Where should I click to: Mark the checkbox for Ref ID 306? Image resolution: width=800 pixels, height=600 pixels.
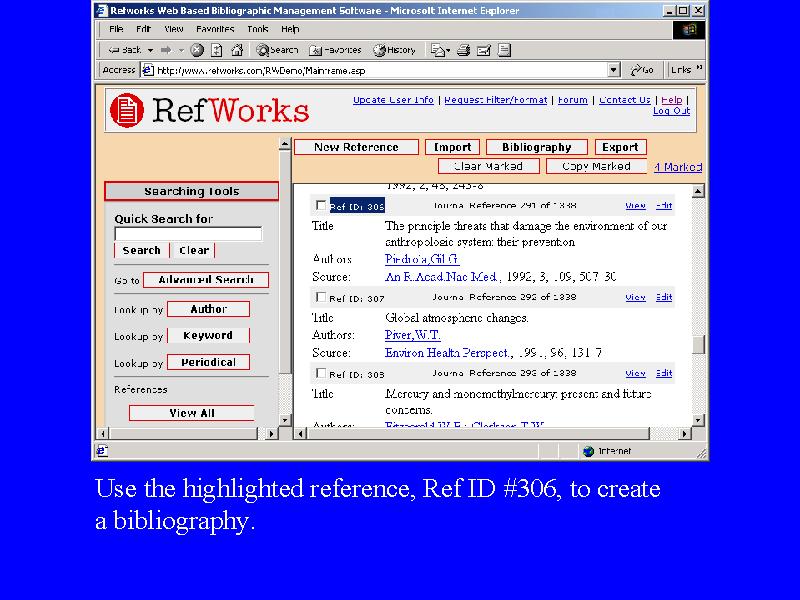(320, 205)
